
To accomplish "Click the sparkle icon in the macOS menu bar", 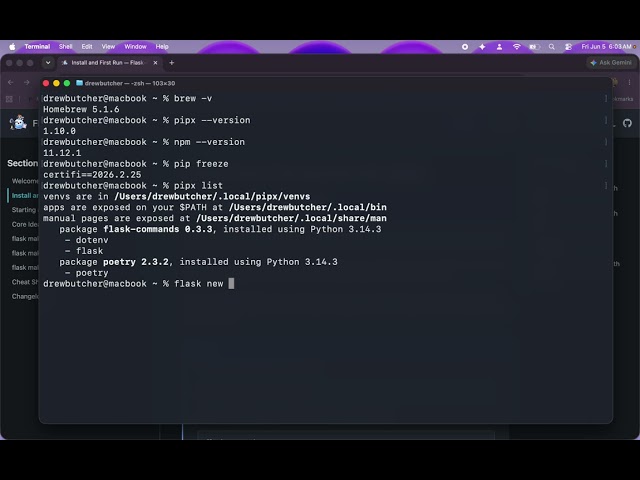I will pos(482,47).
